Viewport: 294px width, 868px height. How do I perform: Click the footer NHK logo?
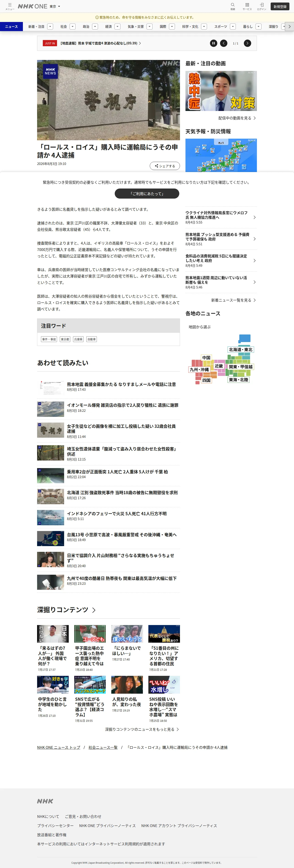[x=45, y=801]
